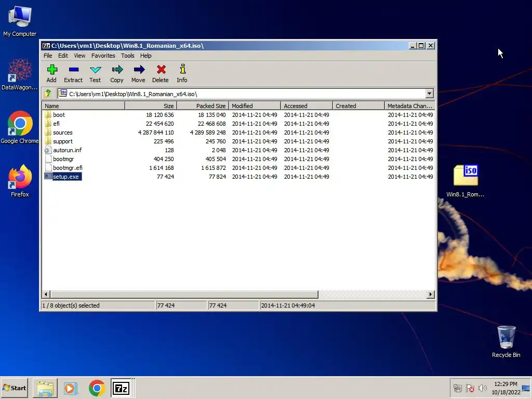Click the red Delete icon

pyautogui.click(x=161, y=70)
